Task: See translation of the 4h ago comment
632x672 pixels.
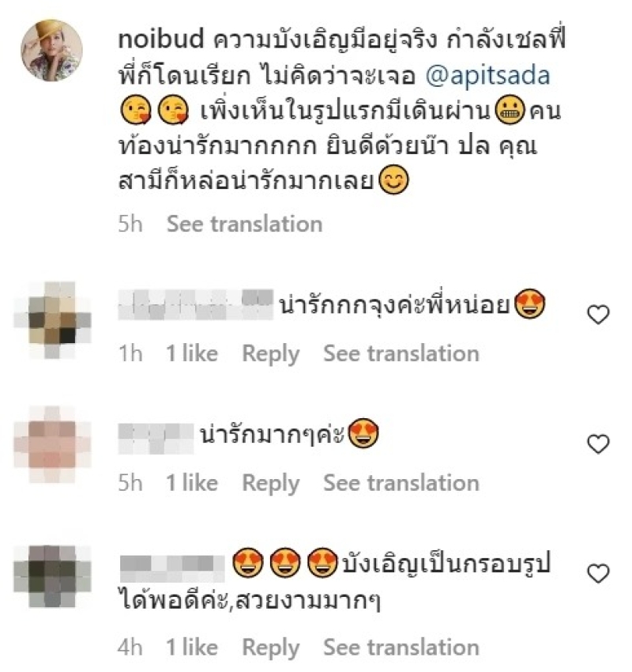Action: [x=401, y=647]
